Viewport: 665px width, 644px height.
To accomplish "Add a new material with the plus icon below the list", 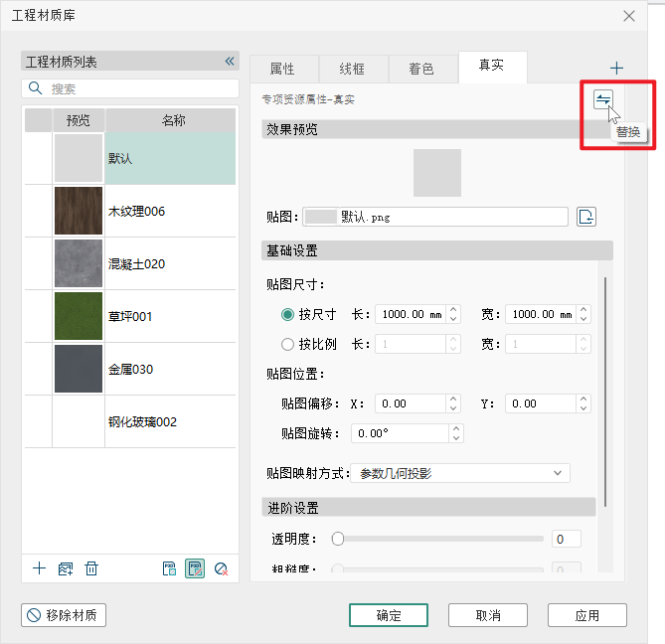I will tap(40, 568).
